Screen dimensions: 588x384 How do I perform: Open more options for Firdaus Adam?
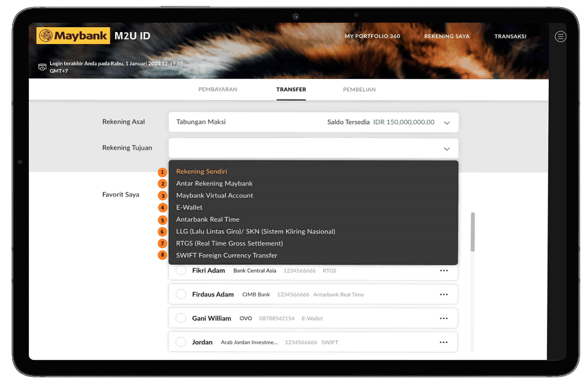pos(443,295)
